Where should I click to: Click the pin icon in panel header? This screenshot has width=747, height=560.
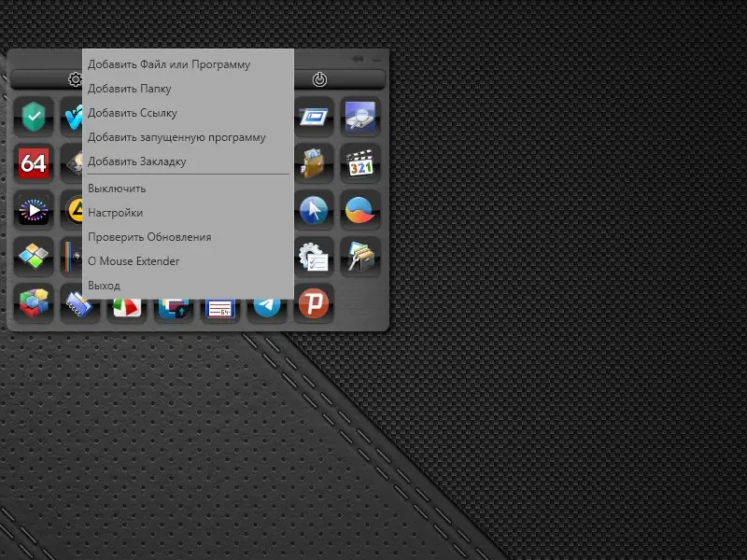pos(358,60)
